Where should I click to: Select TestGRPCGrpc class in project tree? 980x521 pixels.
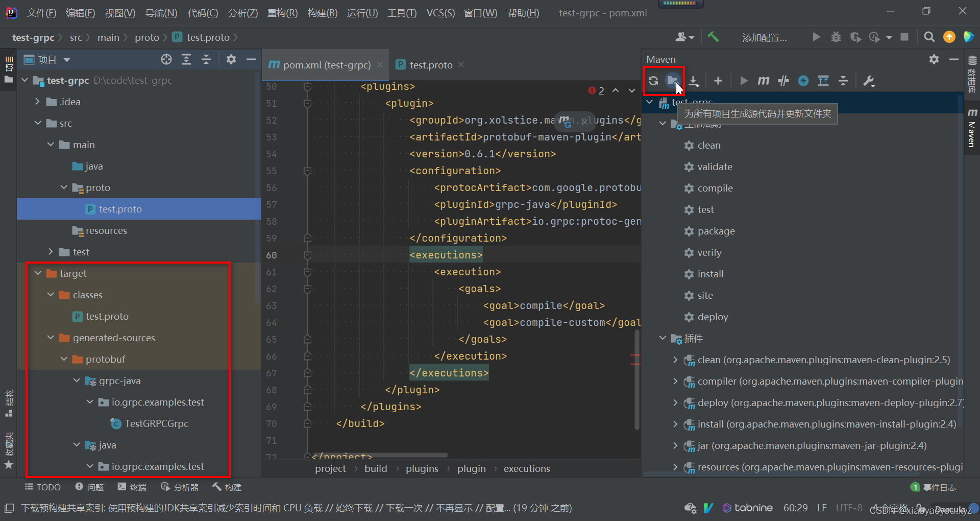coord(156,423)
